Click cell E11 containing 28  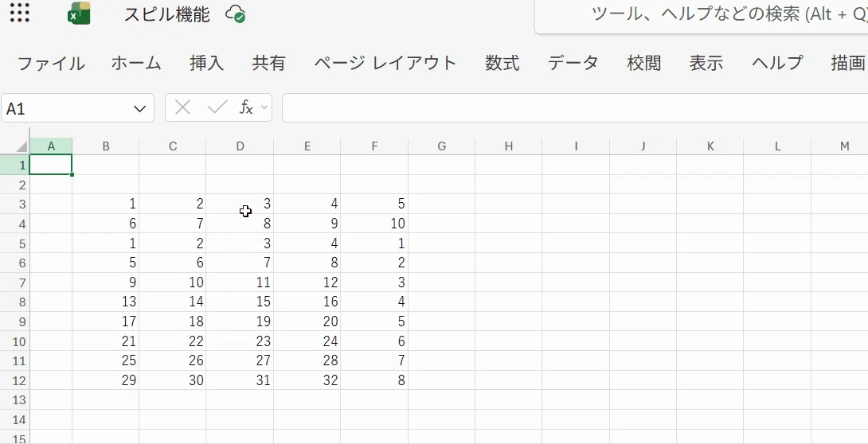(x=307, y=361)
